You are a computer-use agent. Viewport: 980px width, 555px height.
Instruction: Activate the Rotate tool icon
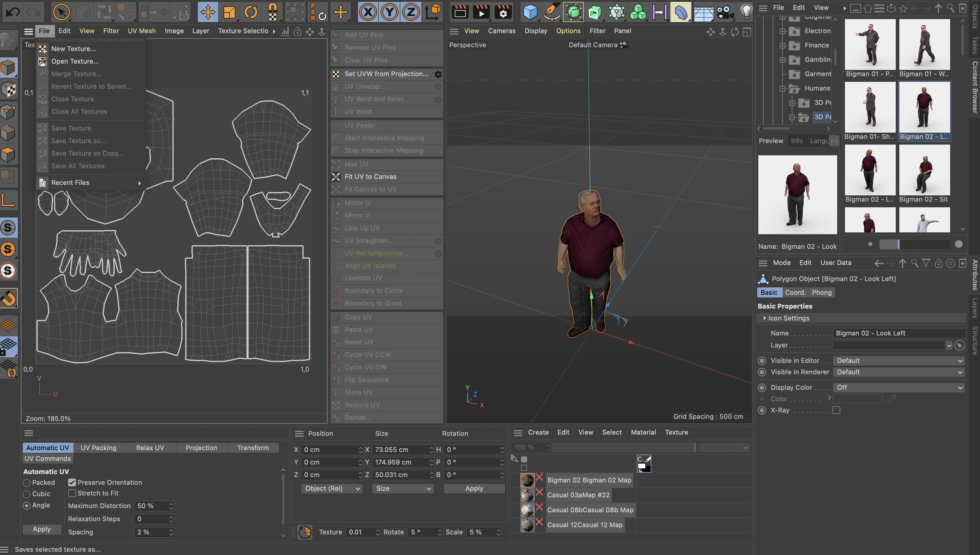[x=251, y=12]
